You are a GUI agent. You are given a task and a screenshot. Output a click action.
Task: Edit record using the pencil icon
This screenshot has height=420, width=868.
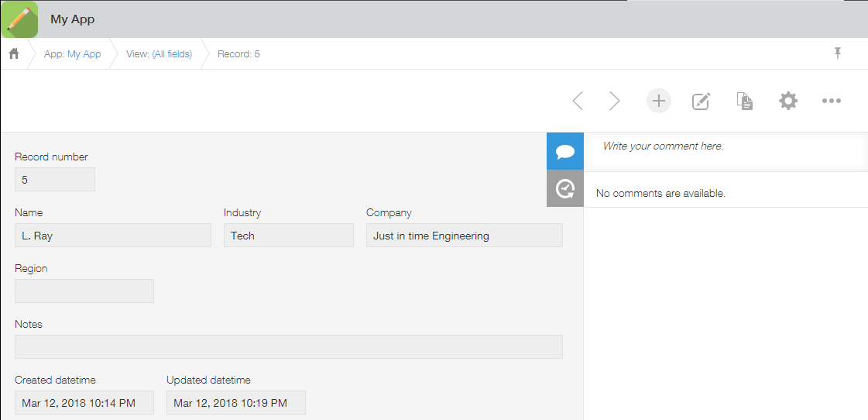point(702,101)
